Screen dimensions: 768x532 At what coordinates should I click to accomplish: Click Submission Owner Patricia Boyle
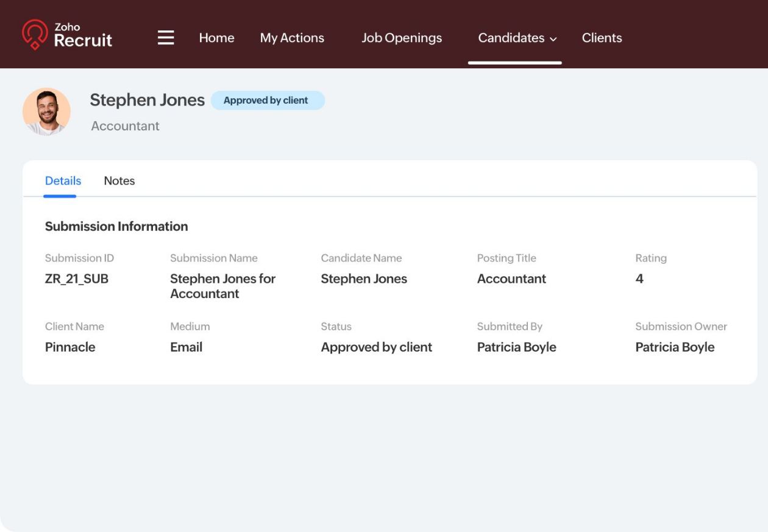675,347
